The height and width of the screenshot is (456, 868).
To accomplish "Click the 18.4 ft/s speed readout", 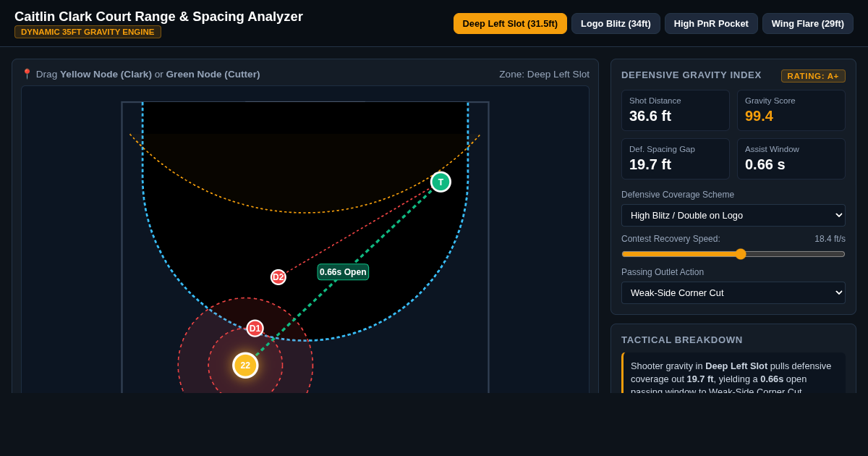I will click(830, 239).
